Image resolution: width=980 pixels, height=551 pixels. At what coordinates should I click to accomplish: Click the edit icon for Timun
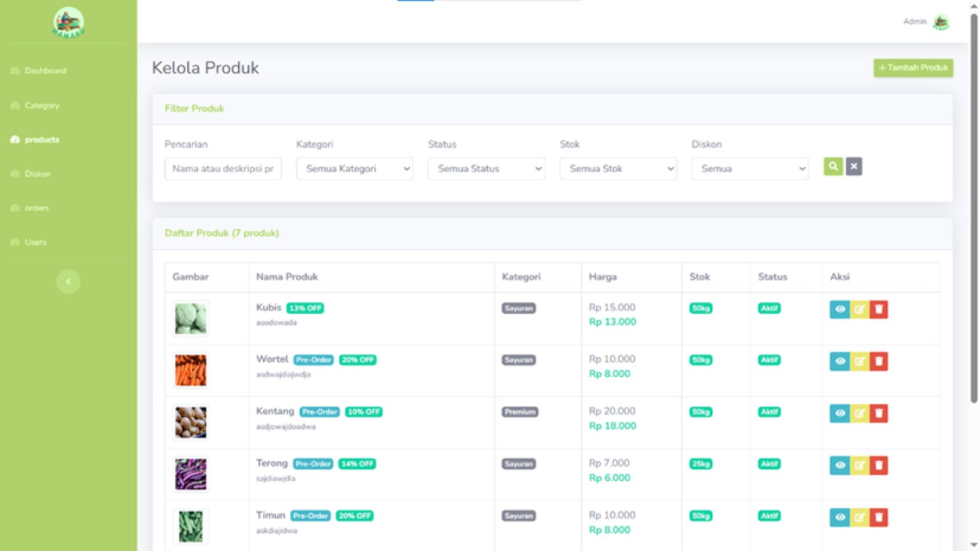pyautogui.click(x=859, y=517)
